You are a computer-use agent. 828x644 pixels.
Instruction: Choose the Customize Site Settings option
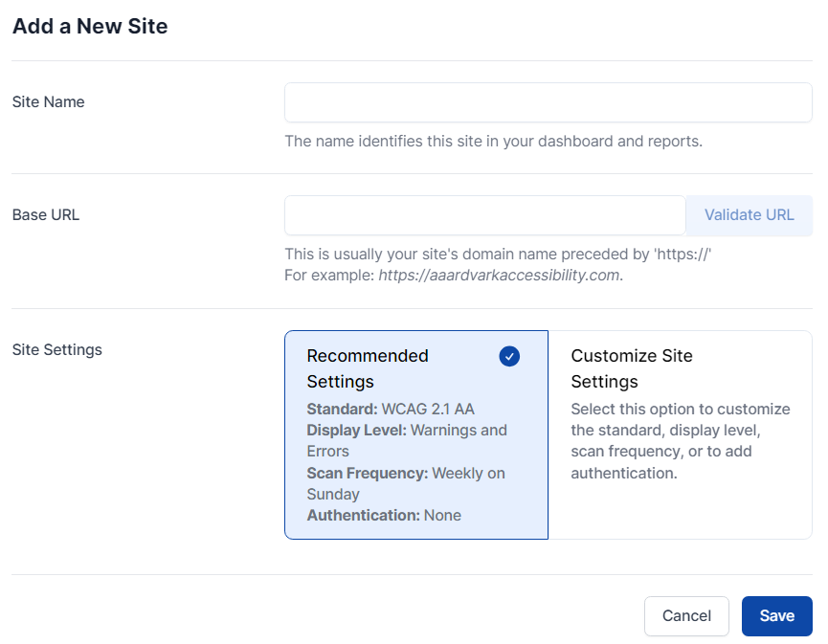click(680, 434)
